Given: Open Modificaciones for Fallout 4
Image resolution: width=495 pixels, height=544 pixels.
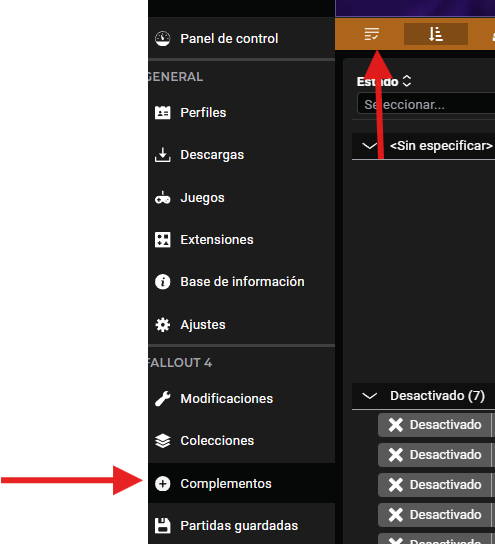Looking at the screenshot, I should pyautogui.click(x=241, y=399).
